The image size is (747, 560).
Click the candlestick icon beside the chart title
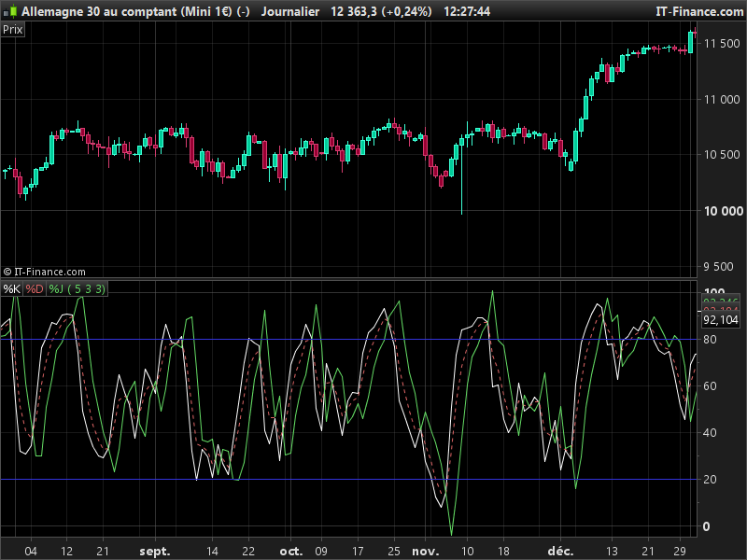click(x=10, y=11)
